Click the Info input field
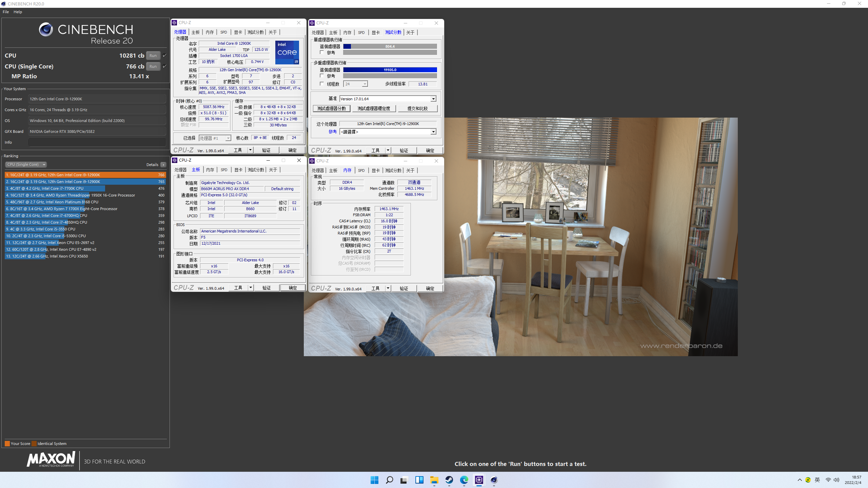This screenshot has height=488, width=868. click(x=97, y=142)
